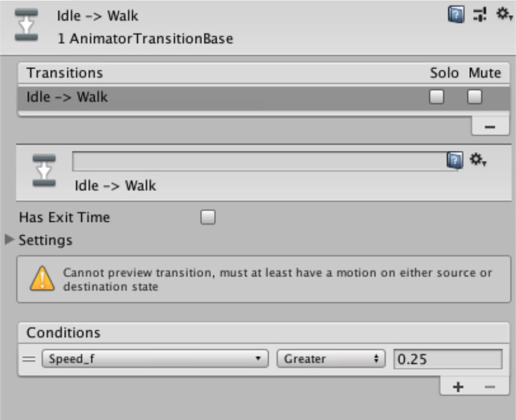Click the yellow warning triangle icon
This screenshot has height=420, width=516.
click(42, 279)
